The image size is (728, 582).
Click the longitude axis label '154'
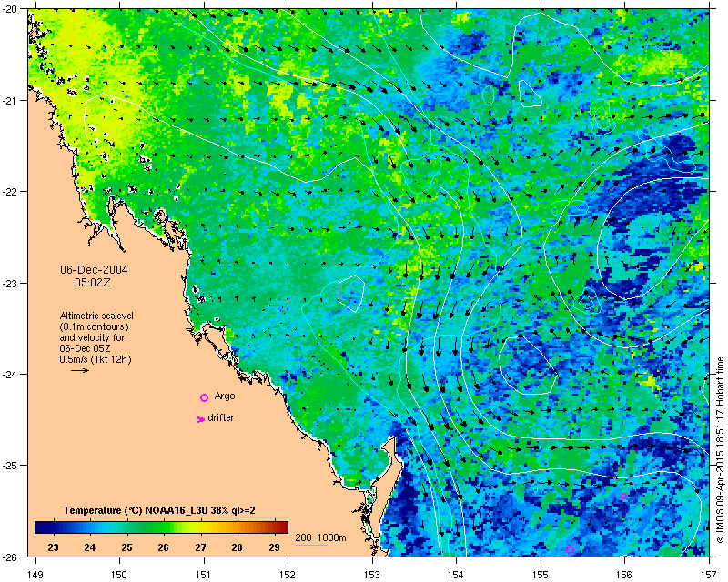(x=456, y=575)
